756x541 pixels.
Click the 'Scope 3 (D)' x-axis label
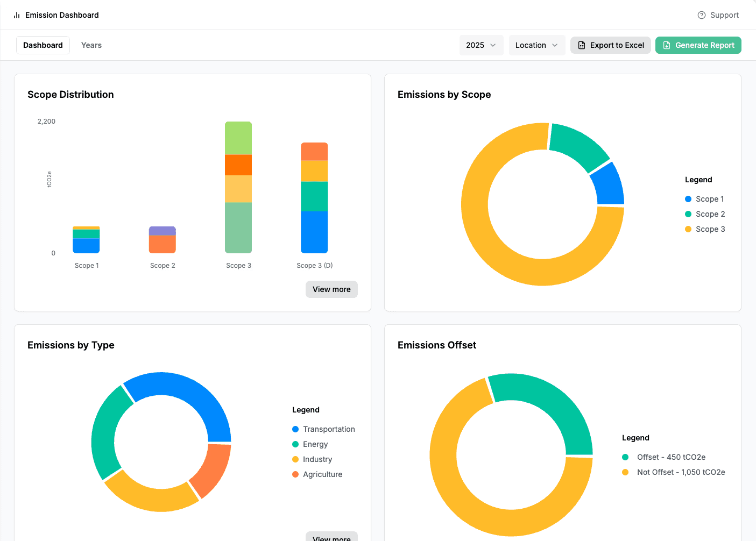[x=315, y=266]
